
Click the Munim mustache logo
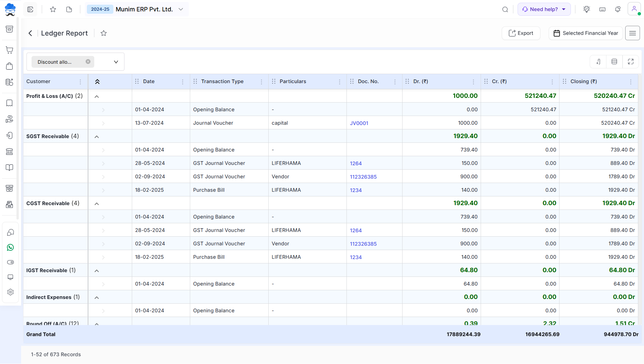point(10,9)
